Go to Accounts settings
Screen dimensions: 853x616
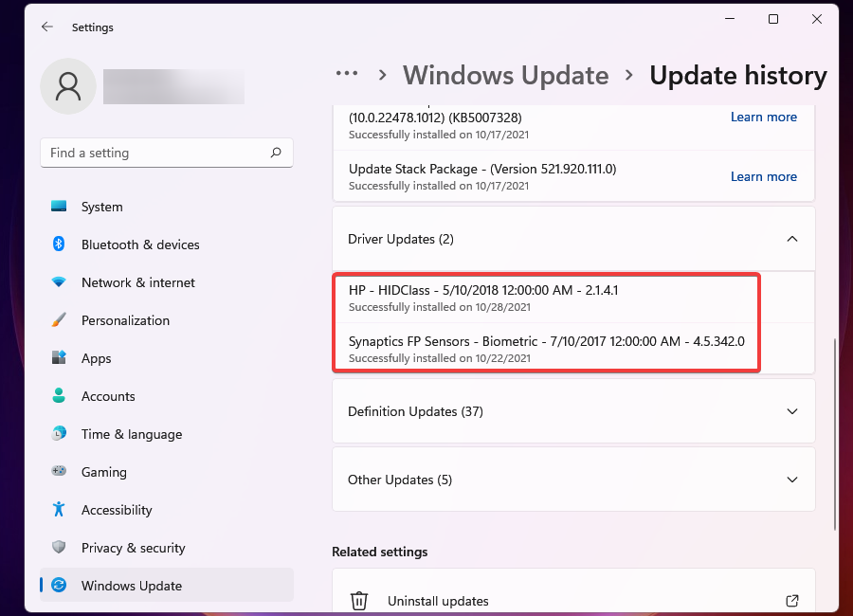[167, 396]
